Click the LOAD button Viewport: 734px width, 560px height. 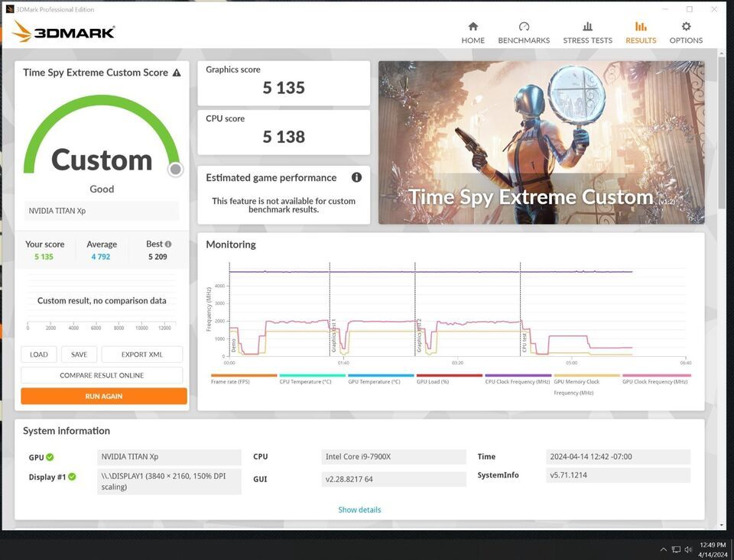pyautogui.click(x=39, y=354)
